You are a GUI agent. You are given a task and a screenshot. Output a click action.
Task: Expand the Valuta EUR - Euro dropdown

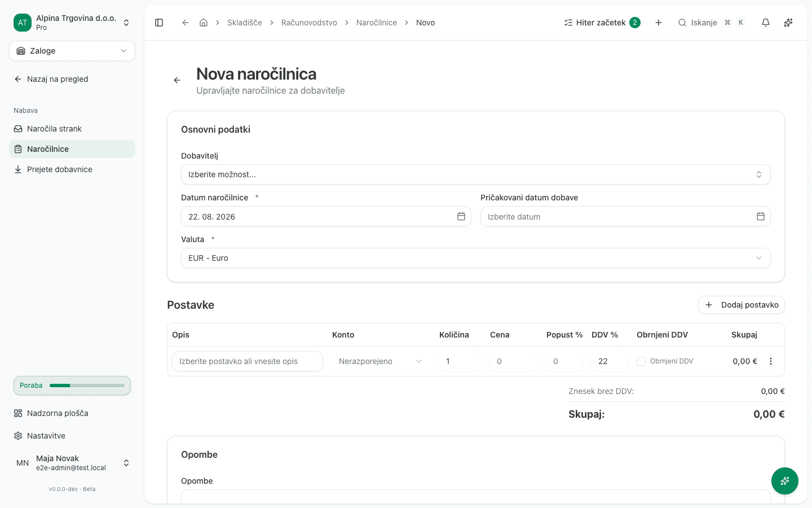(x=475, y=258)
